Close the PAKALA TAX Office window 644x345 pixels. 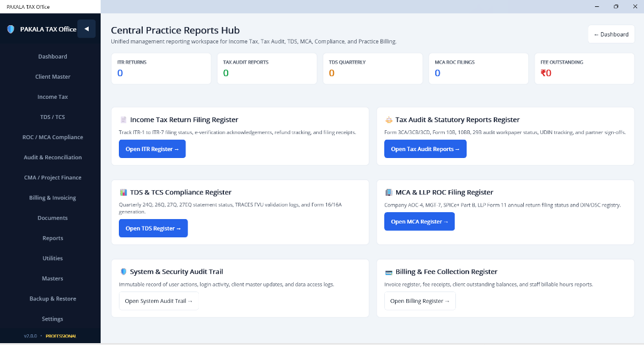[x=635, y=6]
